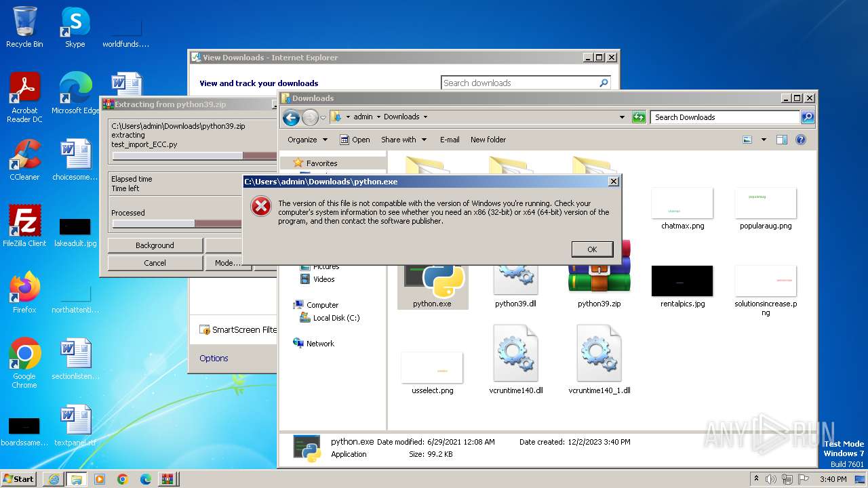Click the file extraction progress bar
This screenshot has height=488, width=868.
[x=194, y=156]
